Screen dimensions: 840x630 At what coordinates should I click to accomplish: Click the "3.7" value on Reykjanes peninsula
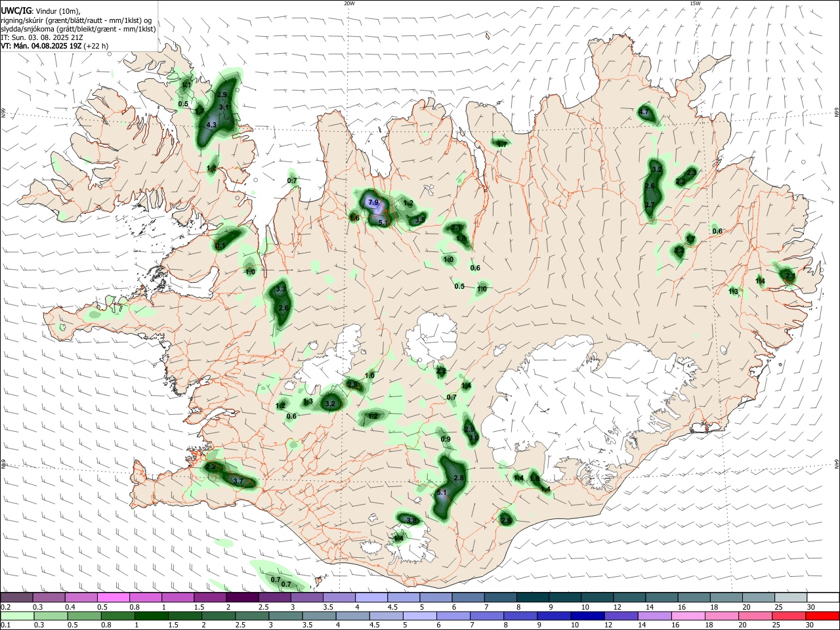(x=238, y=481)
